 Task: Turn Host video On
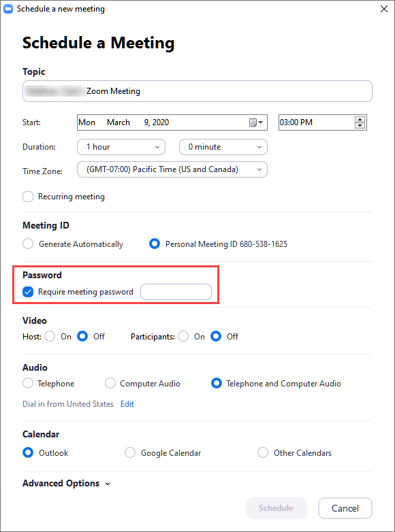50,337
